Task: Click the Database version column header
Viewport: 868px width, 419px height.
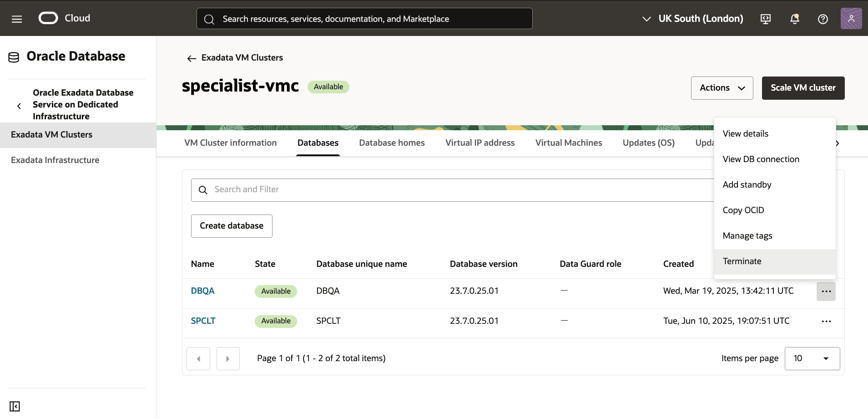Action: [484, 264]
